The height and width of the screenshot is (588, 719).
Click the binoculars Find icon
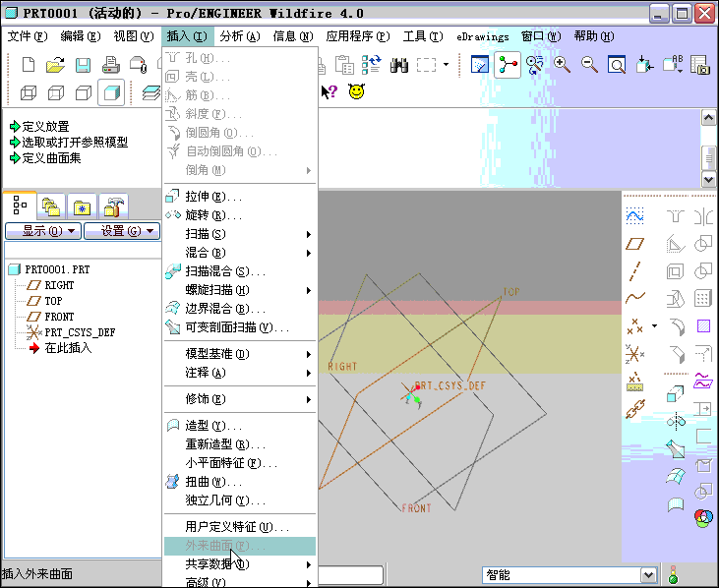tap(399, 65)
